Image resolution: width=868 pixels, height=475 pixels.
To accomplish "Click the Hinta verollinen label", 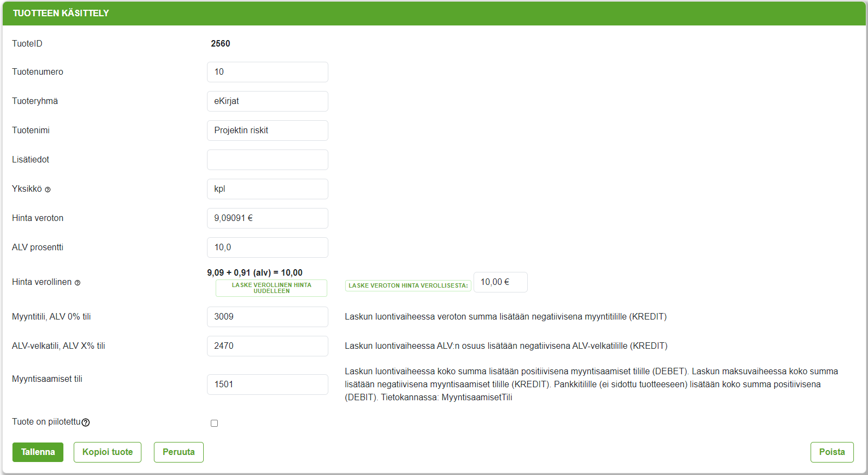I will click(x=42, y=282).
